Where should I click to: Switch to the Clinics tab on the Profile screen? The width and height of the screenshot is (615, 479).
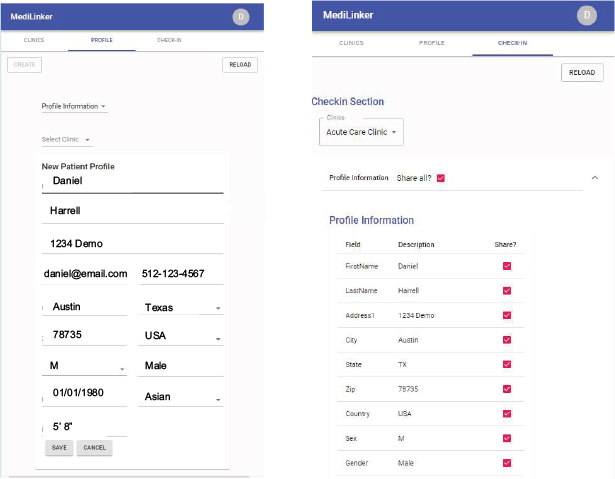point(34,41)
